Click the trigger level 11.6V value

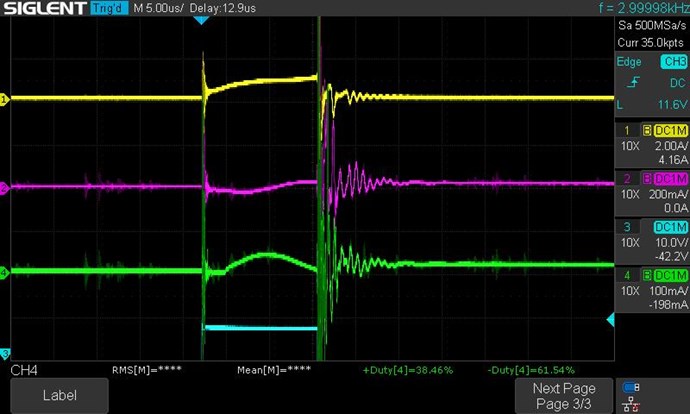[x=672, y=105]
